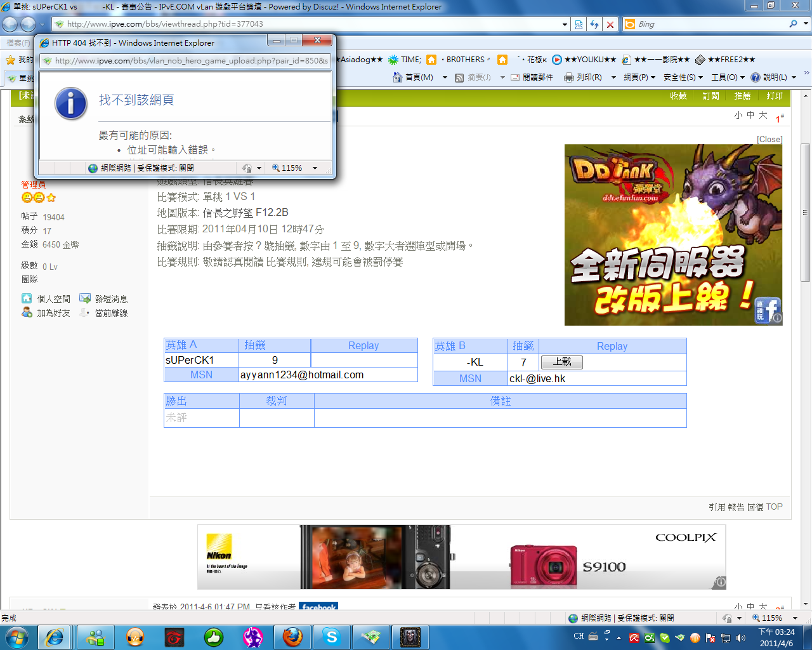
Task: Open the 網頁(P) Page menu dropdown
Action: tap(639, 77)
